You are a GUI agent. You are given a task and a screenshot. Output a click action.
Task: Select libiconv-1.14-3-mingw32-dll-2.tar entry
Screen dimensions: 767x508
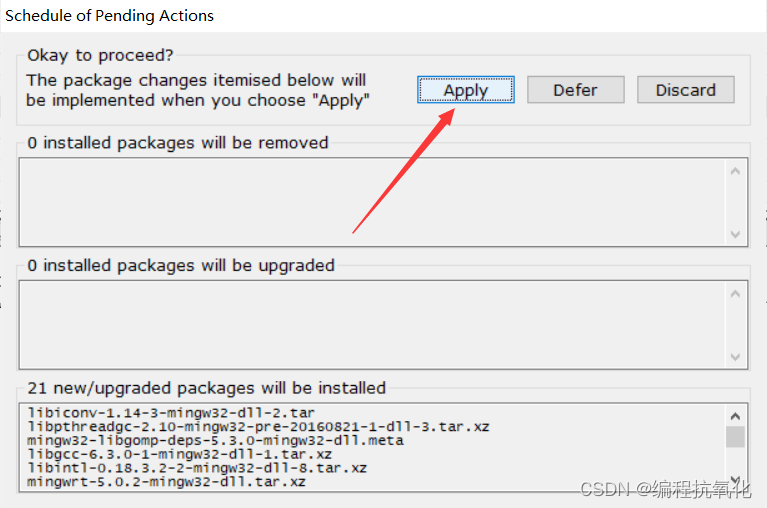point(171,413)
